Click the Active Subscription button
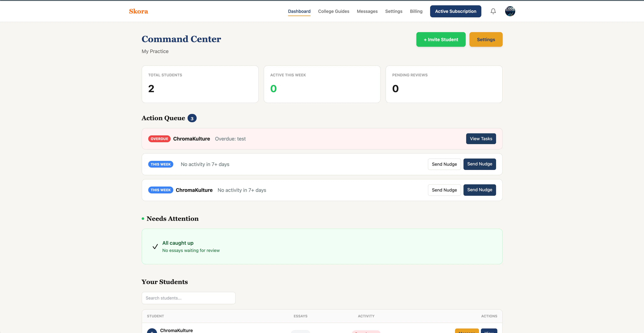Image resolution: width=644 pixels, height=333 pixels. tap(456, 11)
